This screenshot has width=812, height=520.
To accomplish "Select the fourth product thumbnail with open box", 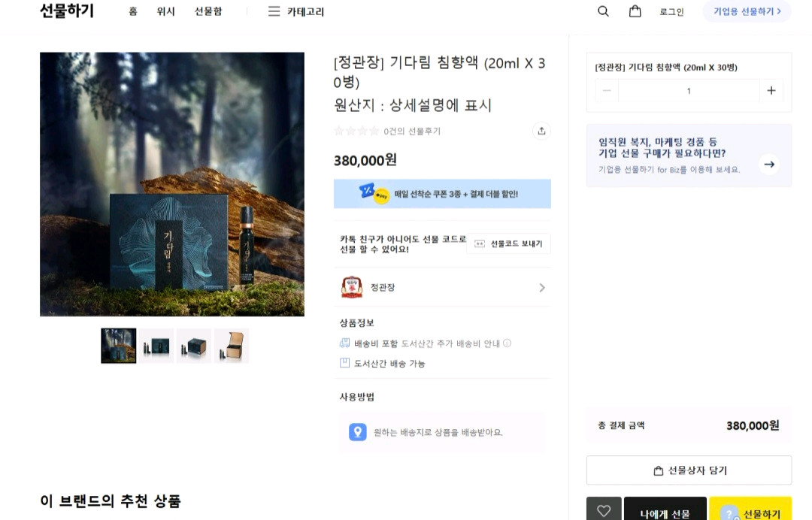I will 232,346.
